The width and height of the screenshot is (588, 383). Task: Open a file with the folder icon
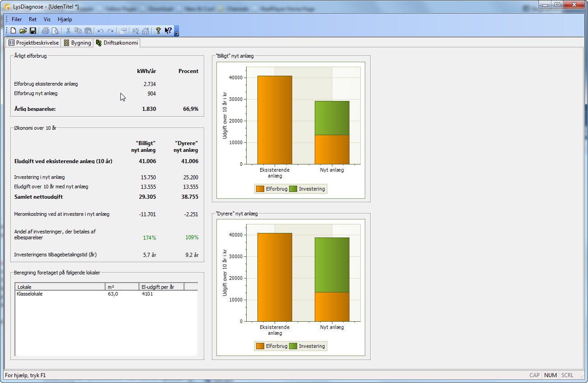tap(23, 31)
